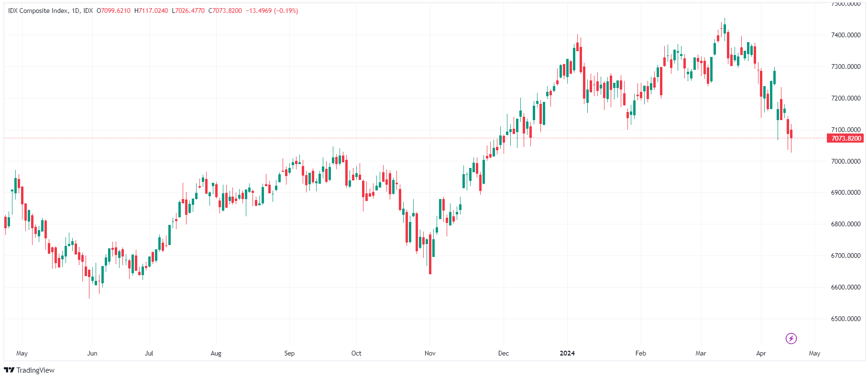Click the change value −13.4969 (−0.19%)

tap(272, 11)
